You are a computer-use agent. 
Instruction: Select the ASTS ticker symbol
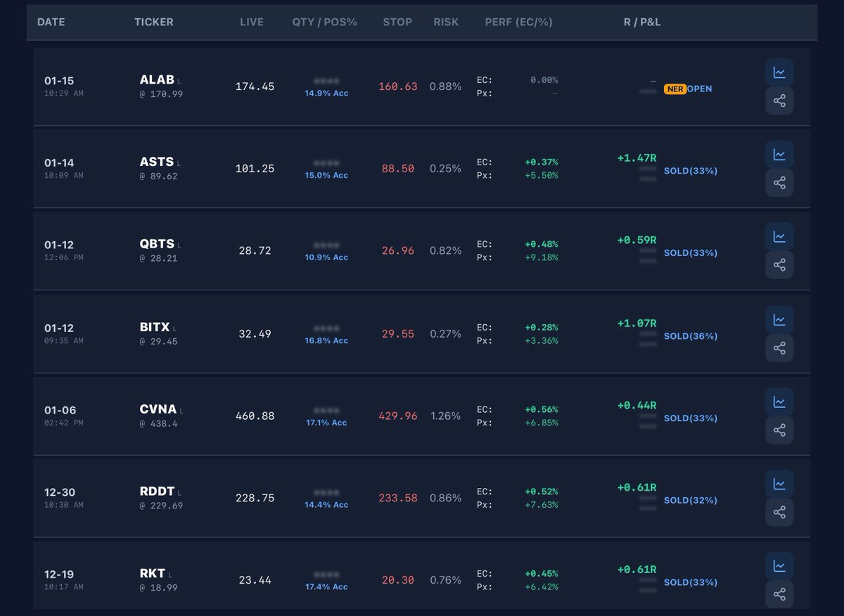pyautogui.click(x=157, y=162)
